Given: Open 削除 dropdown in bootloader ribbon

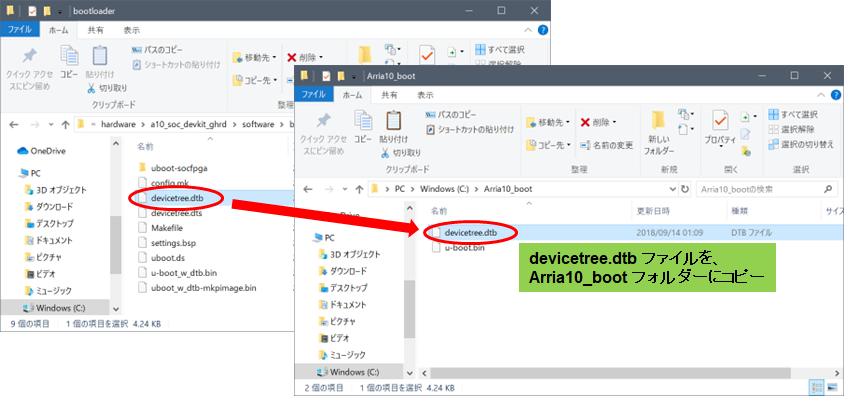Looking at the screenshot, I should point(305,58).
